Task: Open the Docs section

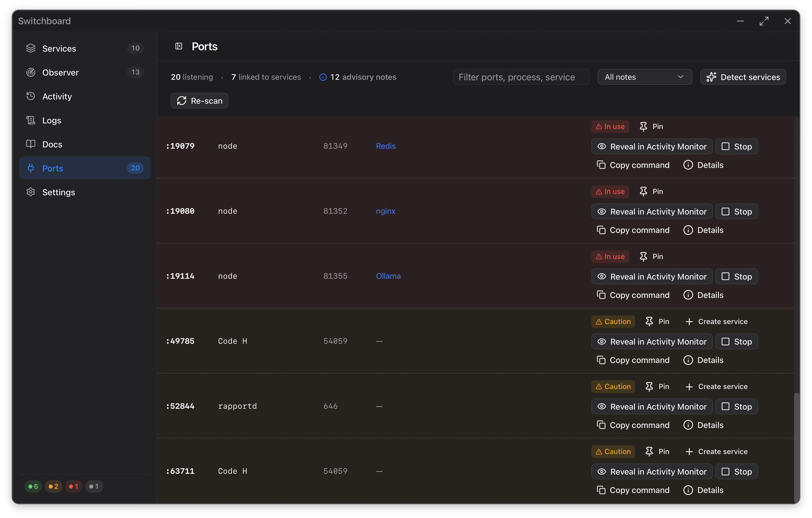Action: coord(85,144)
